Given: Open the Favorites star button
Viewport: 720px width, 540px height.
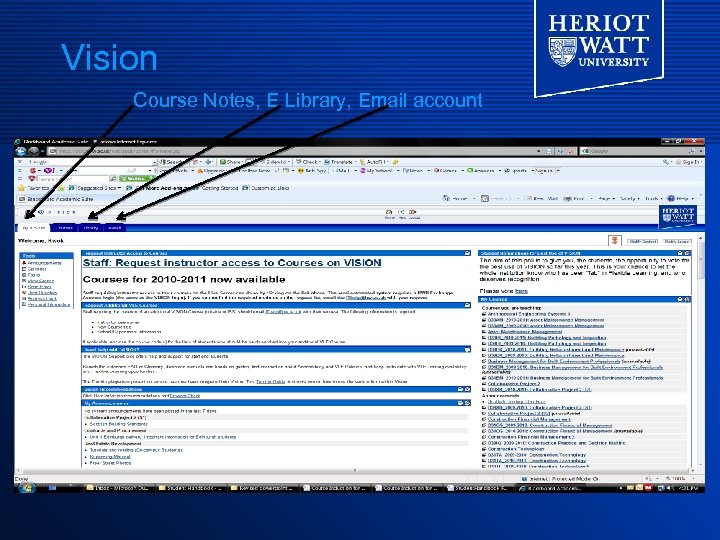Looking at the screenshot, I should (x=33, y=188).
